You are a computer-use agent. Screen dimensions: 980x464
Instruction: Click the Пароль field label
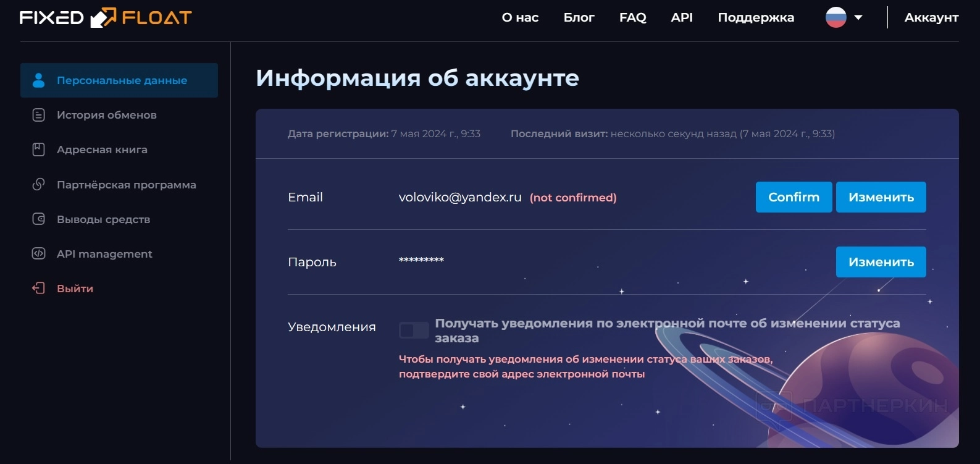coord(312,262)
